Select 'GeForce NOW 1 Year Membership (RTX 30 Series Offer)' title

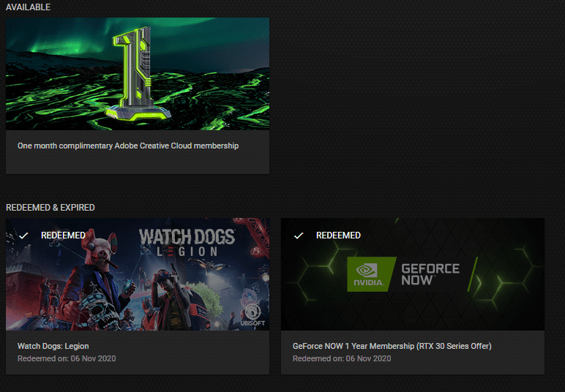(392, 346)
